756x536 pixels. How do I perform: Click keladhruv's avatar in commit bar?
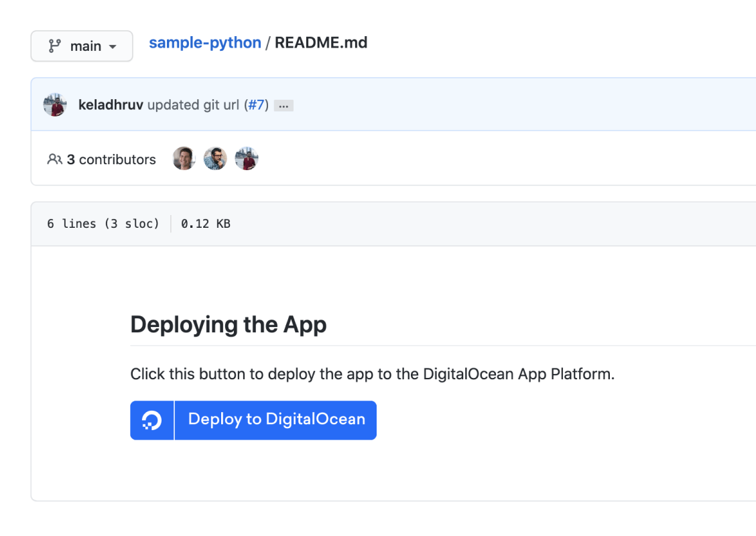click(55, 105)
